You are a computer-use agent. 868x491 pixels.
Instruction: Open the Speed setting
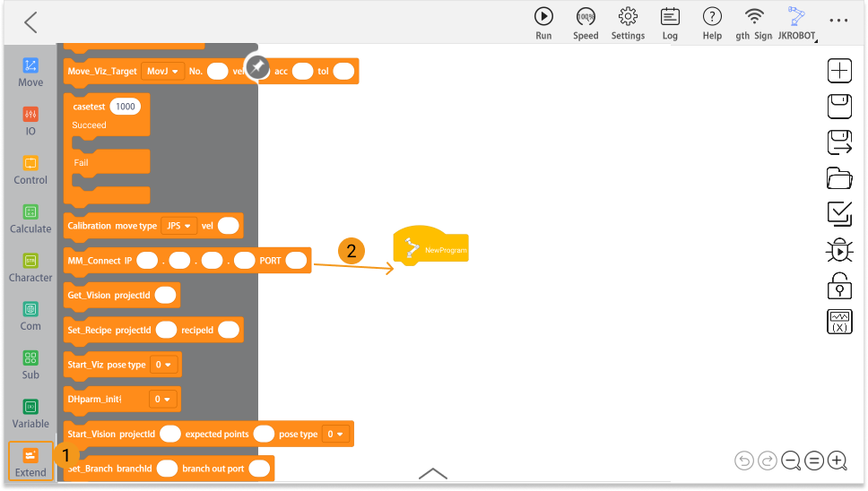(586, 23)
